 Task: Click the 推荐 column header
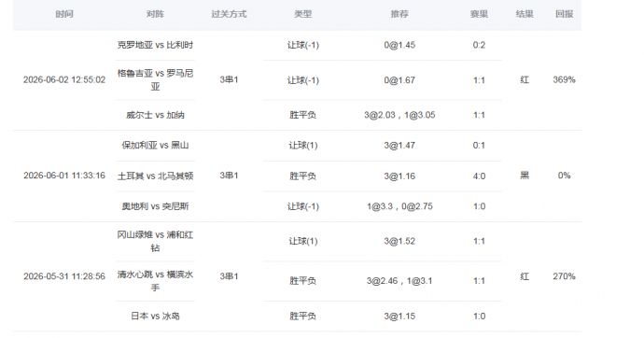(399, 14)
